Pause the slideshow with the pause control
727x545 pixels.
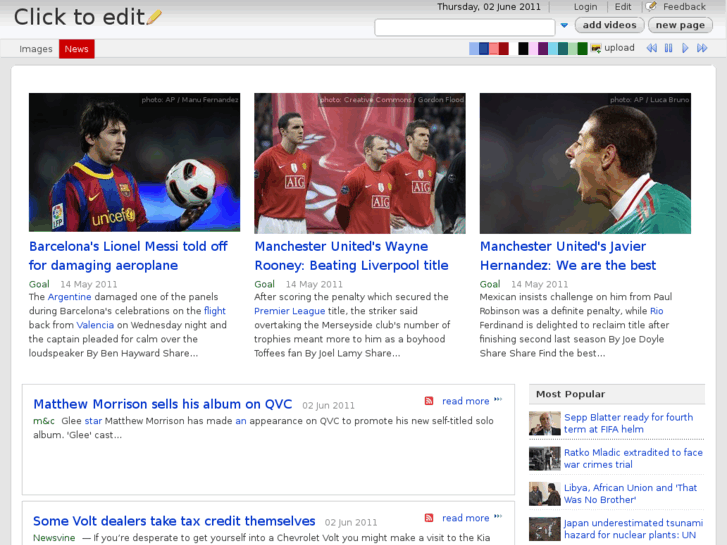coord(668,48)
